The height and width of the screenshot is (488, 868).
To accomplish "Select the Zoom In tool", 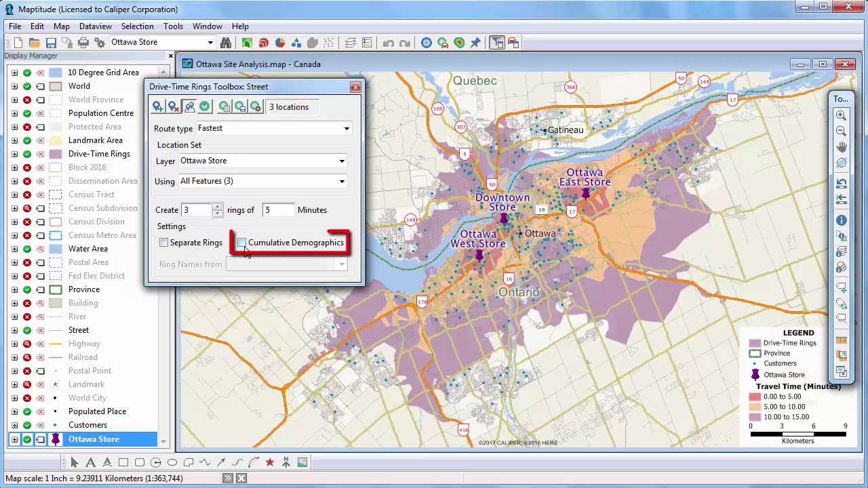I will (841, 116).
